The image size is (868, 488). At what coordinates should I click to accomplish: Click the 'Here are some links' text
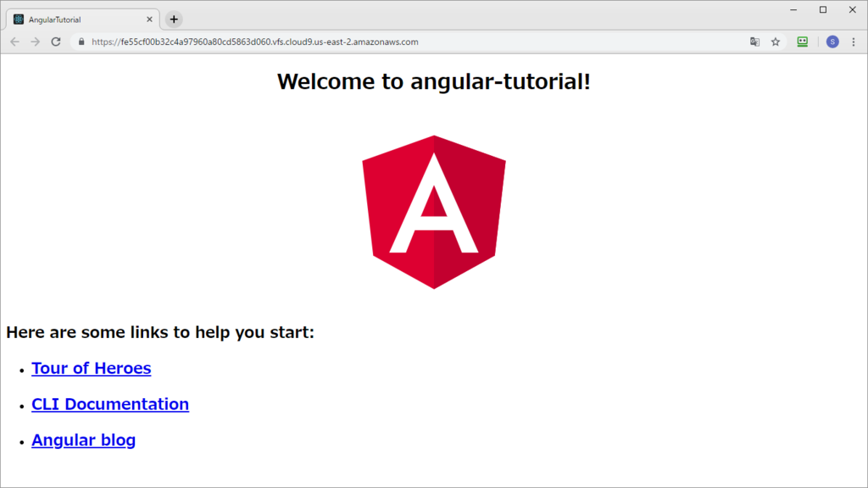[x=160, y=332]
